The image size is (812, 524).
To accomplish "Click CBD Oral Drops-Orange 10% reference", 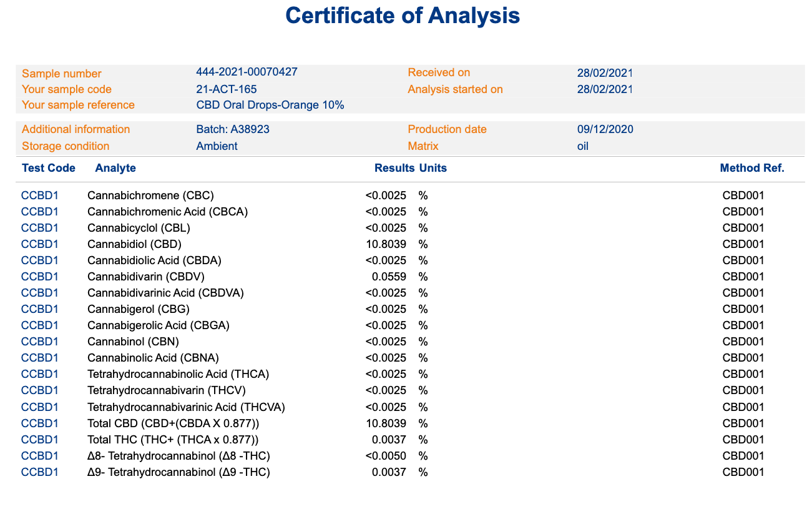I will (270, 105).
